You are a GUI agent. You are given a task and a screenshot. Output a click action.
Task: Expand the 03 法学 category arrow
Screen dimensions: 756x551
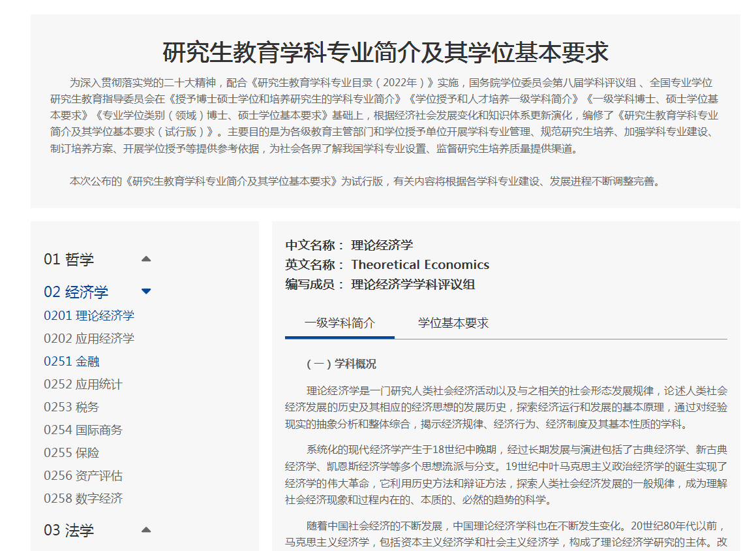click(x=146, y=529)
